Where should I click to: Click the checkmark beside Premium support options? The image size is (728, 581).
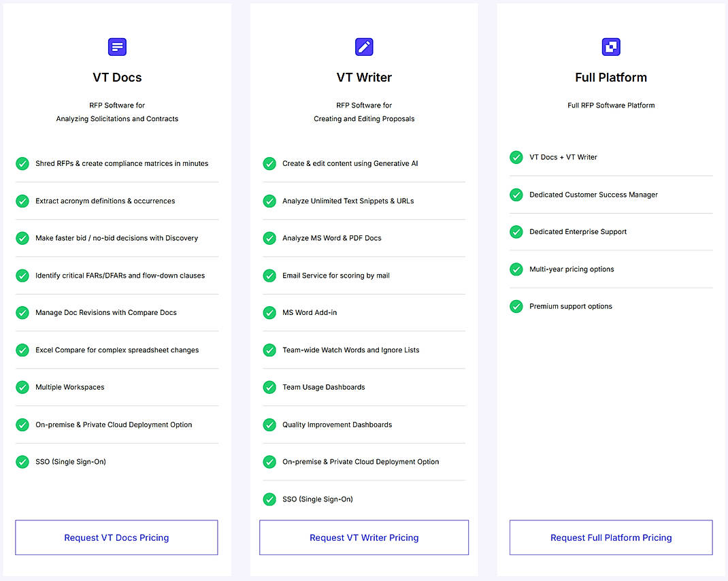pos(516,306)
